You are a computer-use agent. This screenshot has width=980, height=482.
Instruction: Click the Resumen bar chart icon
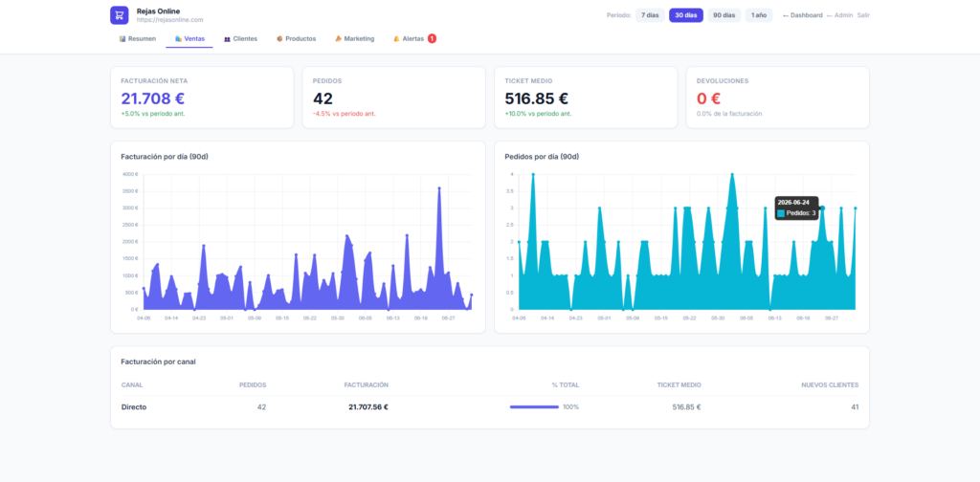[x=122, y=38]
